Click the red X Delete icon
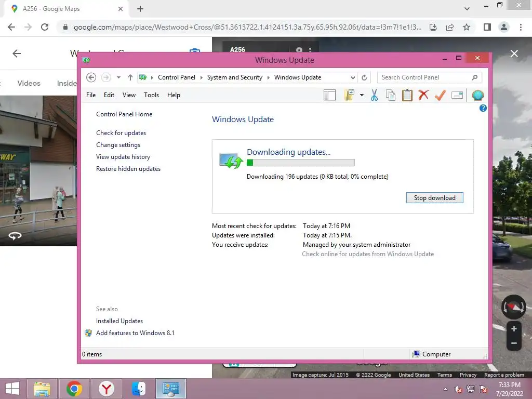This screenshot has width=532, height=399. (423, 95)
